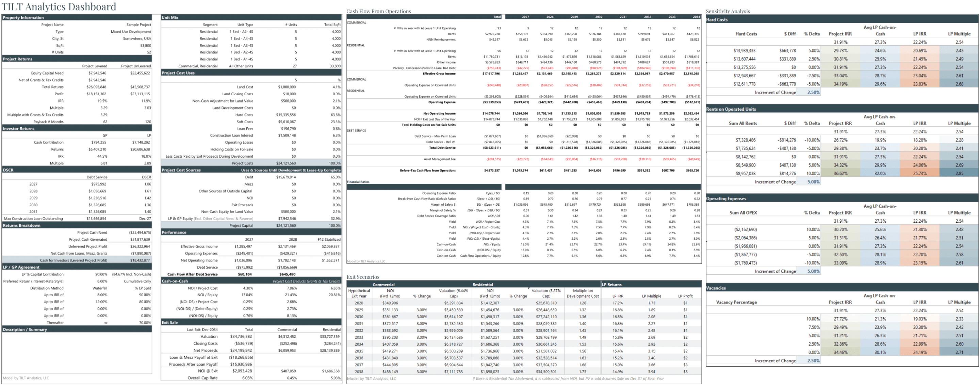
Task: Click the 'Sample Project' project name value
Action: pos(138,25)
